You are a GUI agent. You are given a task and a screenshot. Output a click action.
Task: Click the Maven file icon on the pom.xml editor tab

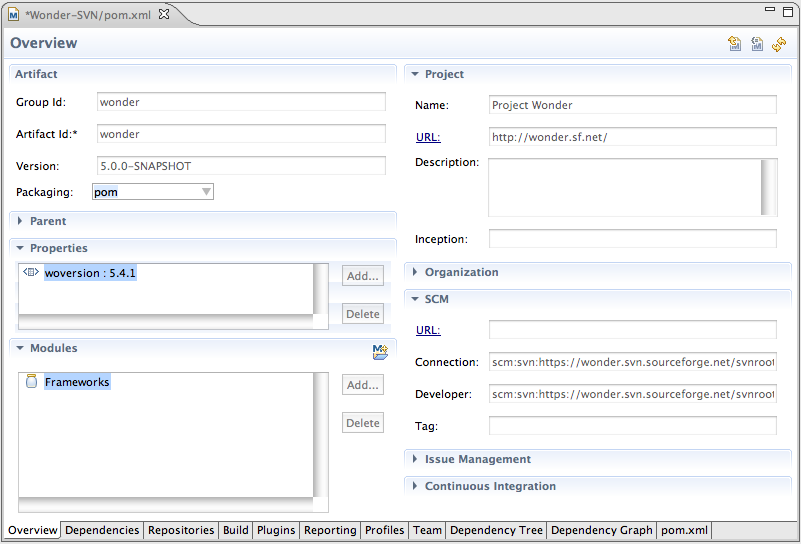pyautogui.click(x=14, y=15)
